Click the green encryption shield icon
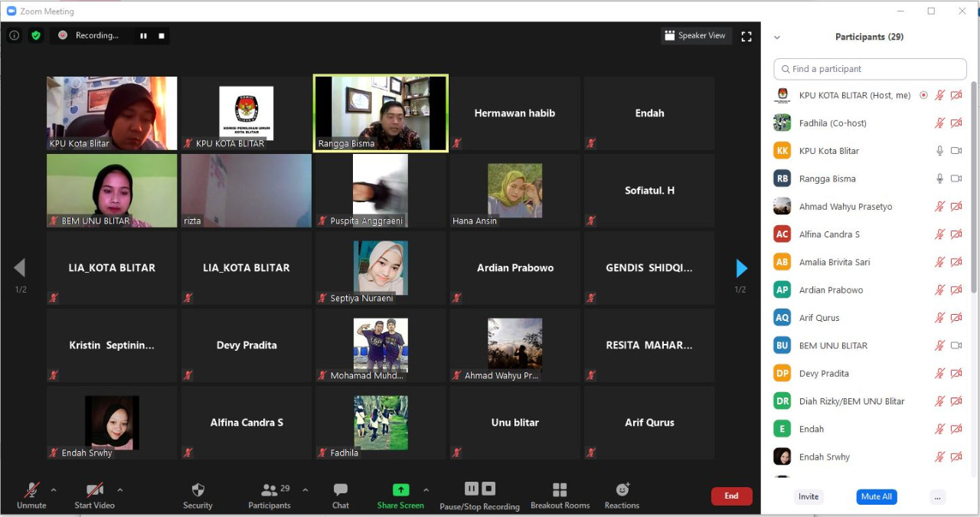Viewport: 980px width, 517px height. click(x=36, y=35)
